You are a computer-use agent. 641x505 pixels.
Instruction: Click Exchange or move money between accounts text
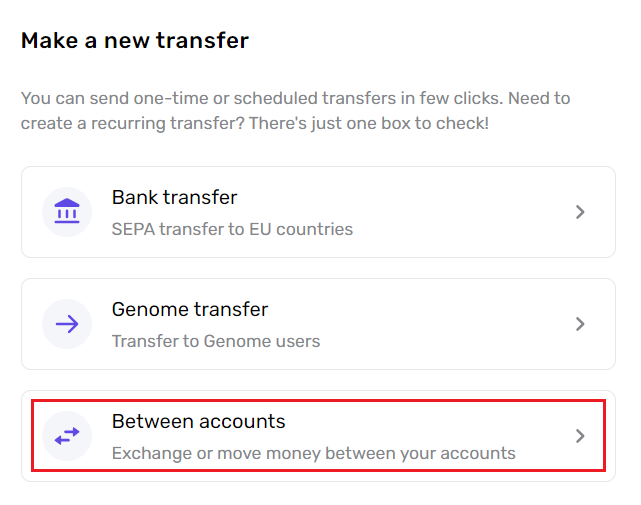pyautogui.click(x=314, y=453)
